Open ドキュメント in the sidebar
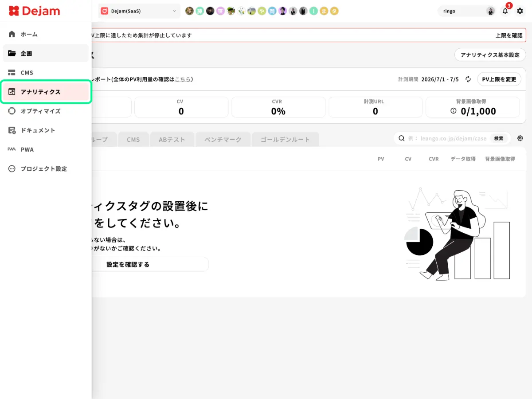532x399 pixels. pos(46,130)
